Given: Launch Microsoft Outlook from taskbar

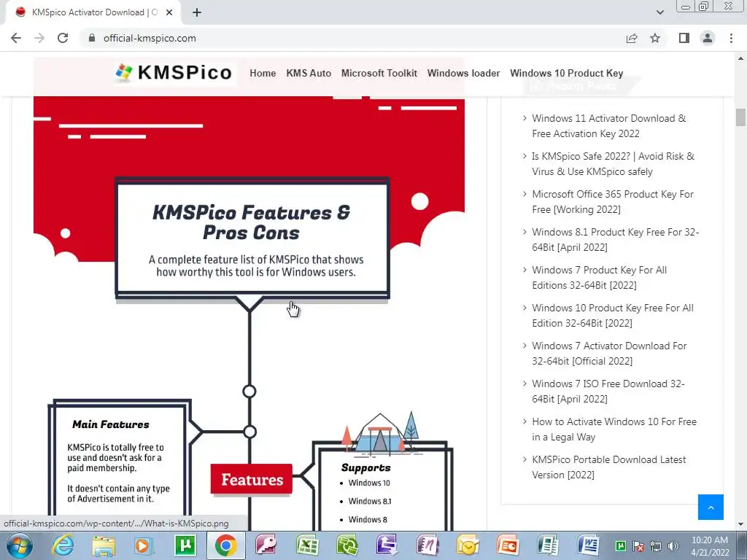Looking at the screenshot, I should pos(468,545).
